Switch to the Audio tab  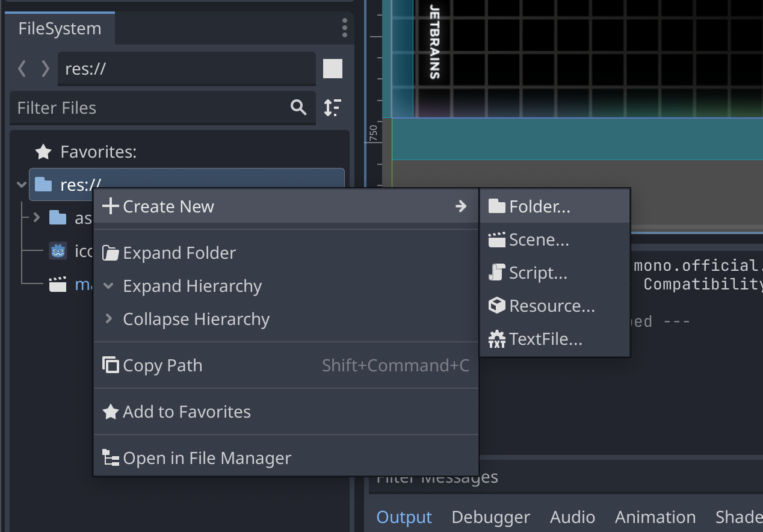click(x=572, y=517)
